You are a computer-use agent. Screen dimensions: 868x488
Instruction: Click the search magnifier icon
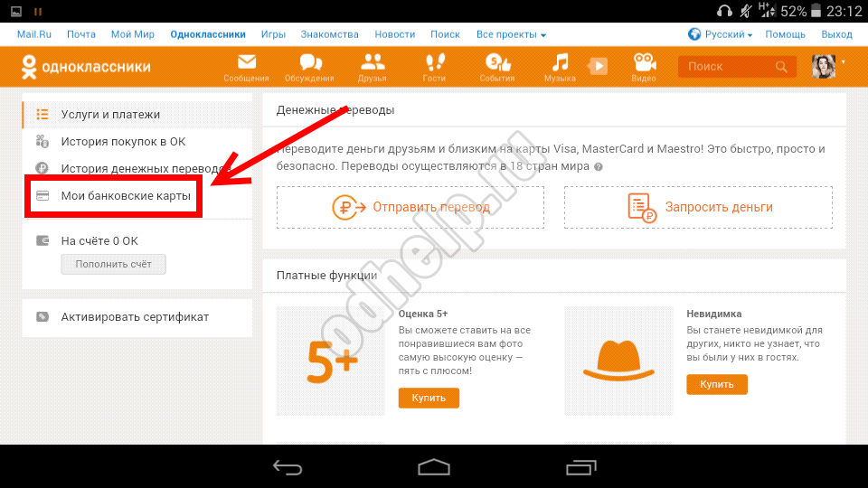[x=781, y=67]
